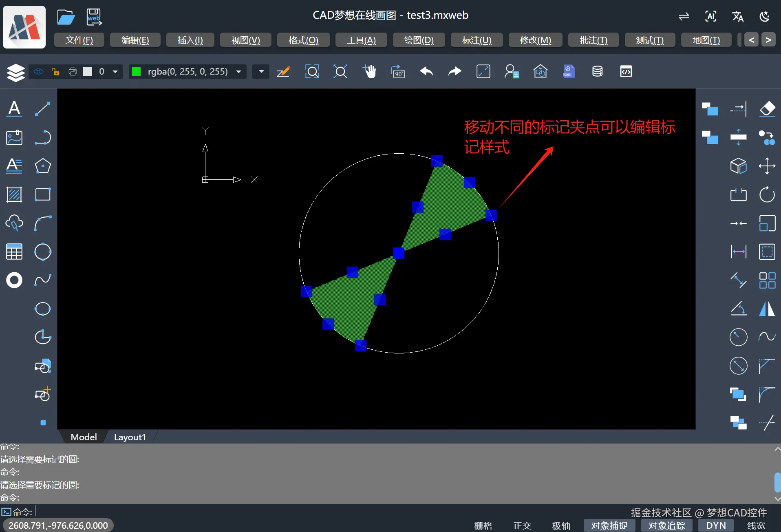Open the layer manager stack icon

pyautogui.click(x=16, y=72)
